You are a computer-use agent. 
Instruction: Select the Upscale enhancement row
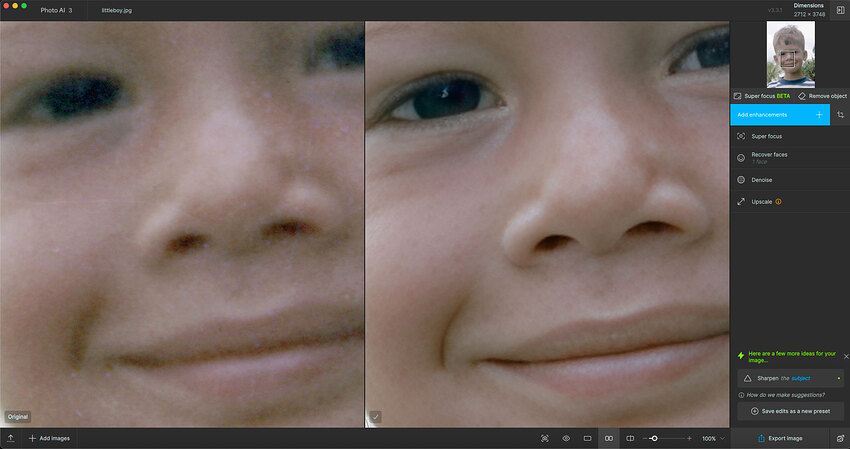[x=790, y=202]
